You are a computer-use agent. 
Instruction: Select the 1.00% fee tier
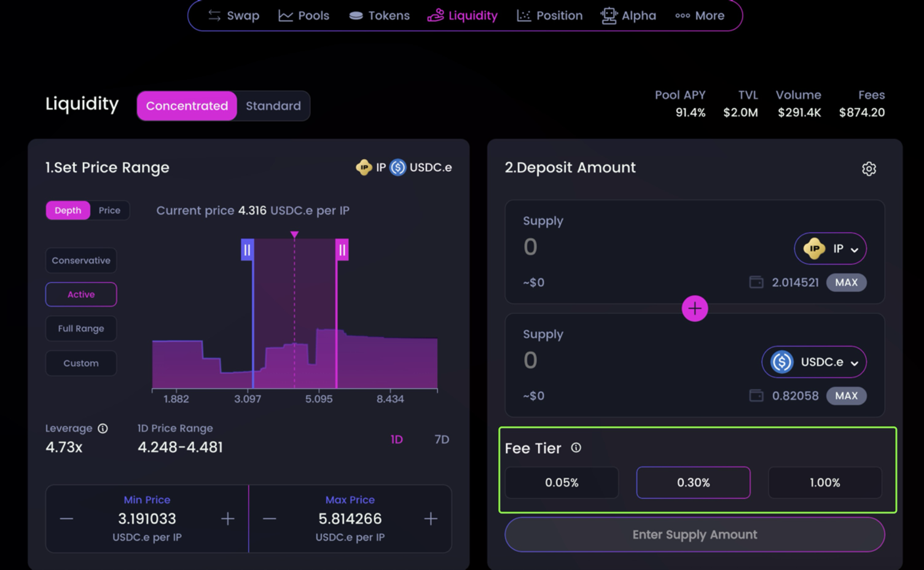(824, 483)
